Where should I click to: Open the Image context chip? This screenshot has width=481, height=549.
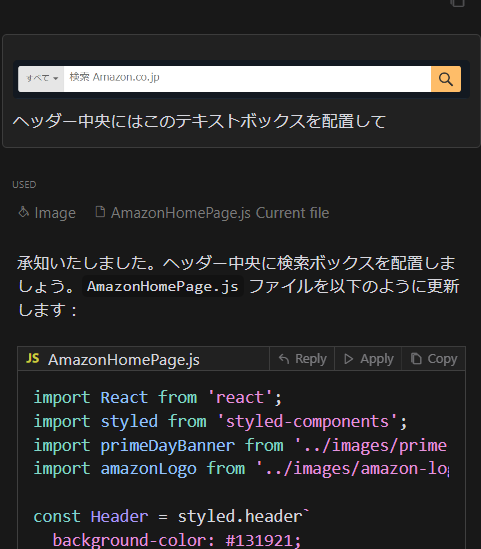click(x=47, y=213)
